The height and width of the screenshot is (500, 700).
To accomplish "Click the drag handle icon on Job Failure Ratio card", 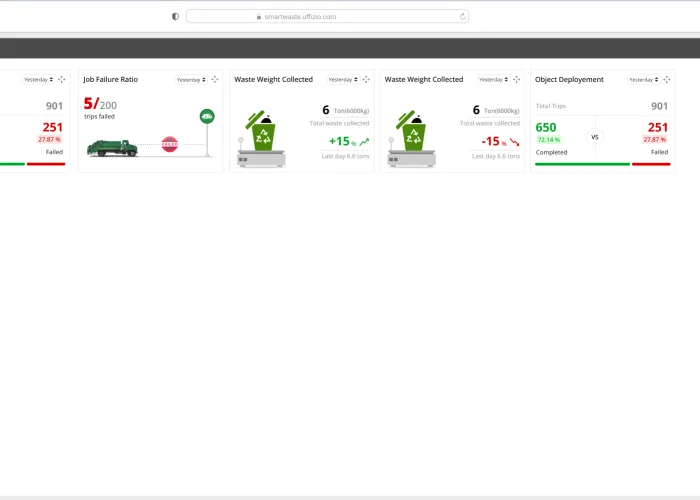I will (x=214, y=80).
